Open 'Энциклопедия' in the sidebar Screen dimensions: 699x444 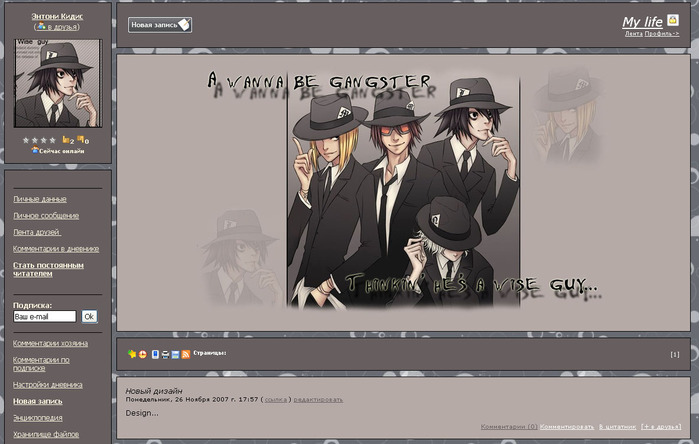[37, 418]
